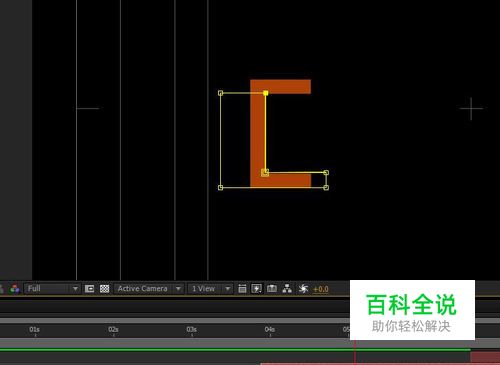
Task: Open the Active Camera view dropdown
Action: tap(149, 289)
